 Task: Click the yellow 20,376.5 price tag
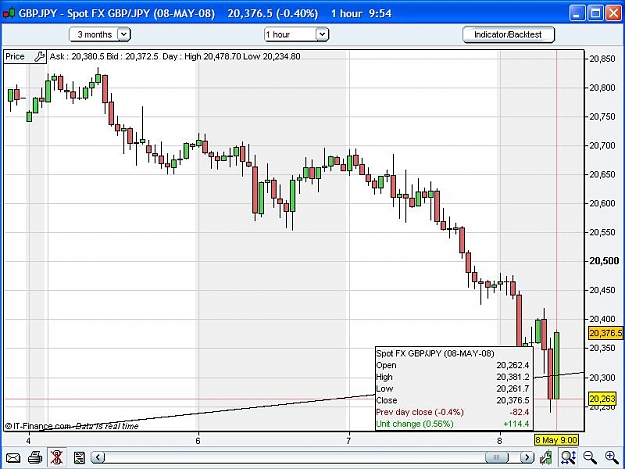click(605, 333)
